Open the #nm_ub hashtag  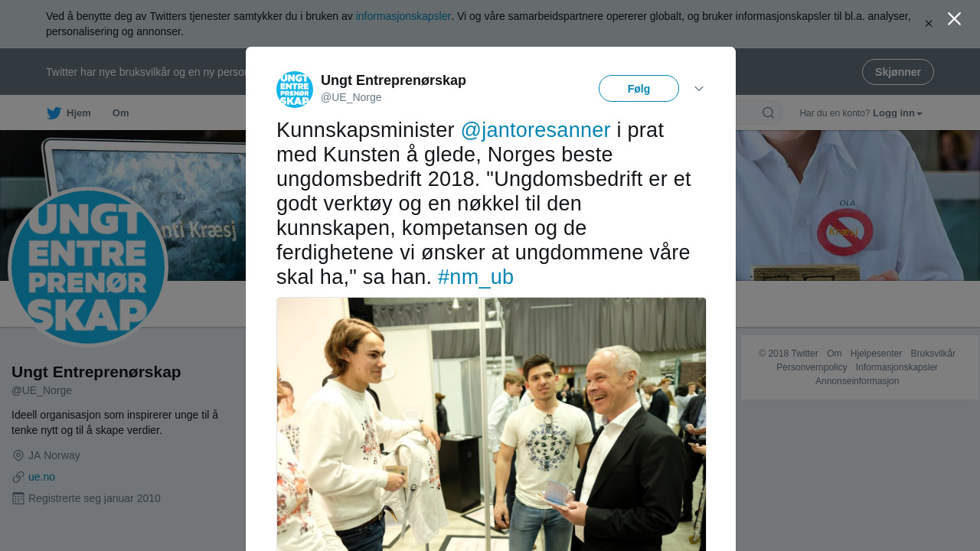[x=475, y=277]
